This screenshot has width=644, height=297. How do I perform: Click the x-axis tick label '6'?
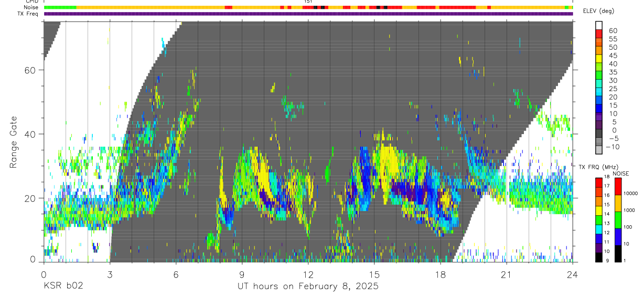(x=176, y=274)
